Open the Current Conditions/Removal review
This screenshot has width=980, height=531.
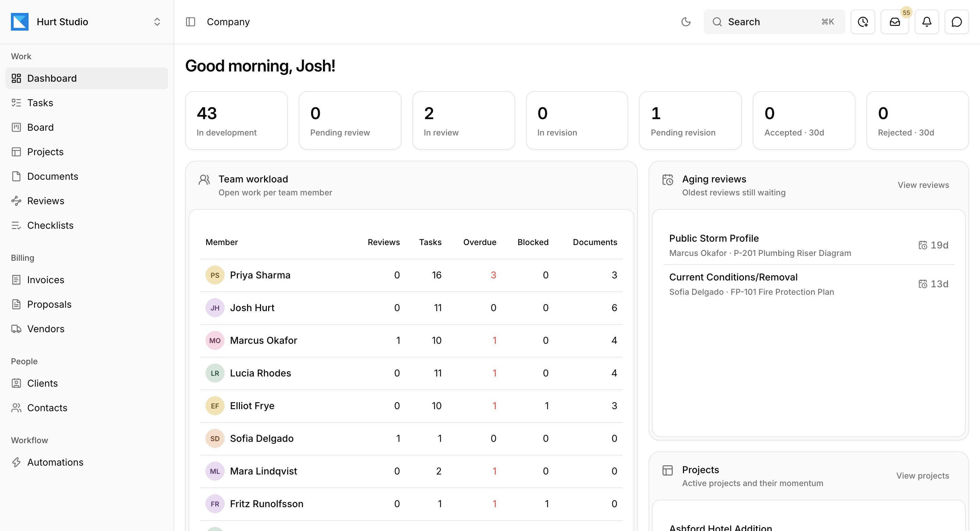[808, 284]
